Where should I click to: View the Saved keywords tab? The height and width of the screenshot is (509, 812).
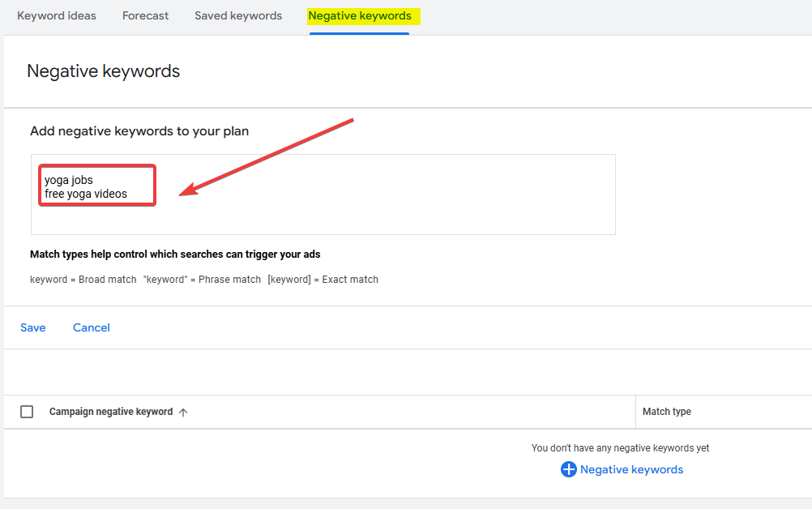point(237,15)
